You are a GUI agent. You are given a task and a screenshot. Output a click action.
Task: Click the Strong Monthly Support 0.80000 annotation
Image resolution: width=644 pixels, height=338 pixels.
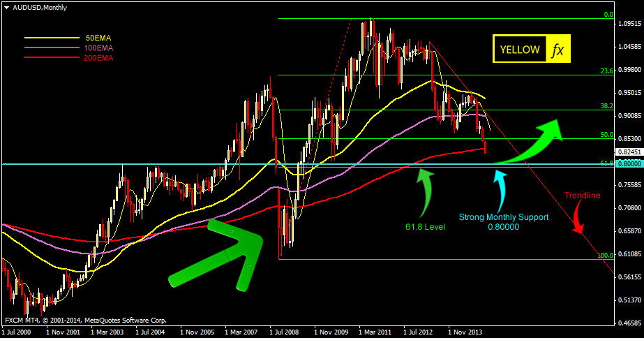[x=493, y=222]
